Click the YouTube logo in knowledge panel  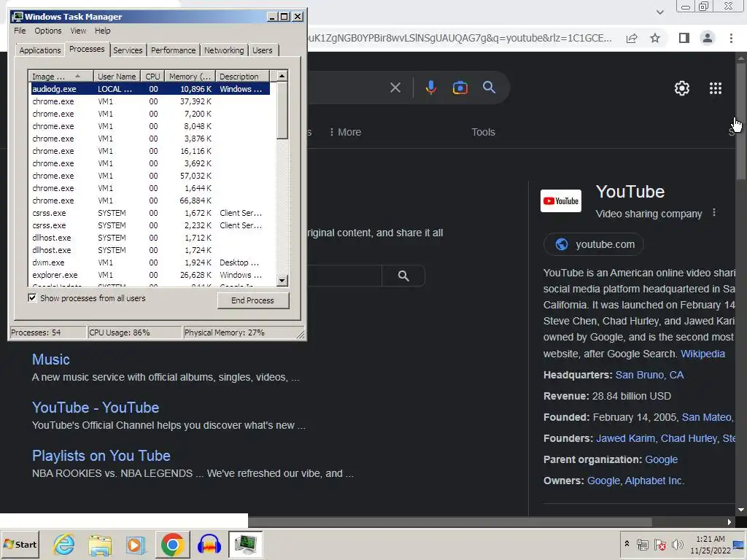561,201
